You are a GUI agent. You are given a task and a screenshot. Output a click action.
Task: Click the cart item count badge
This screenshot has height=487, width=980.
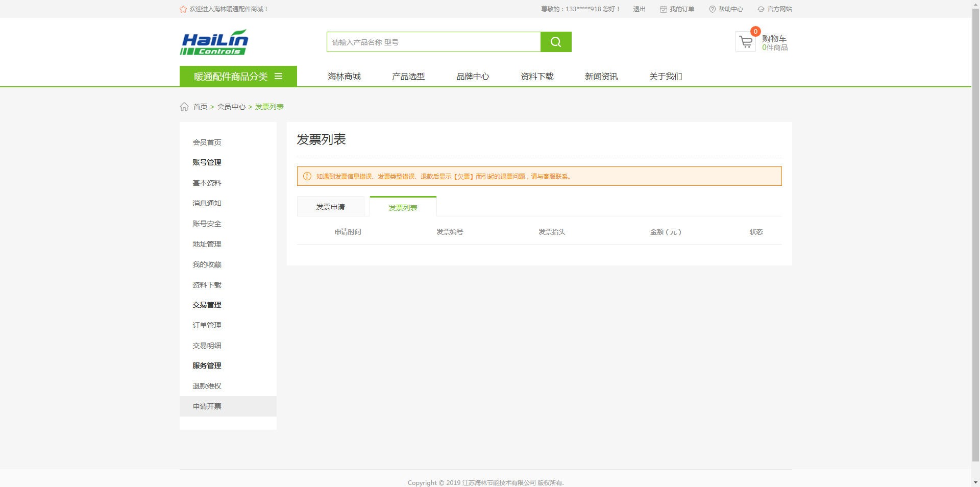(x=755, y=31)
